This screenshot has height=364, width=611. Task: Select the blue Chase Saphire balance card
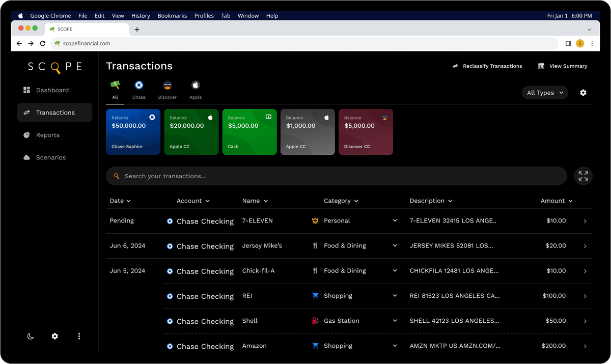(133, 132)
